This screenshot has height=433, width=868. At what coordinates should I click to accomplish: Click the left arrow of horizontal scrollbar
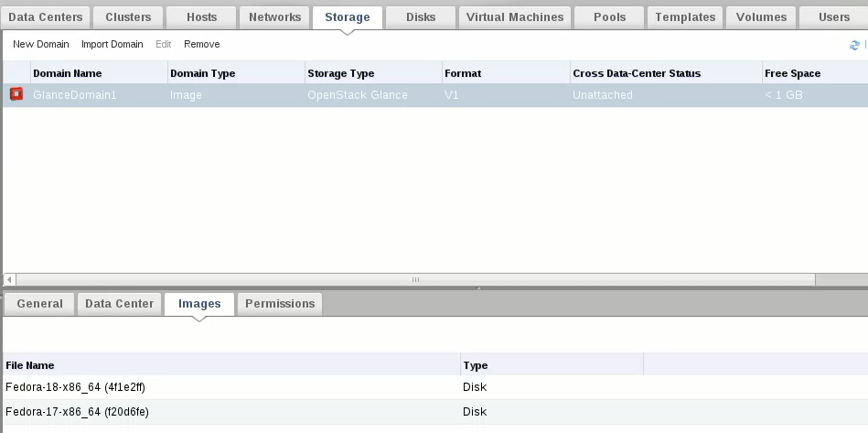(x=9, y=280)
